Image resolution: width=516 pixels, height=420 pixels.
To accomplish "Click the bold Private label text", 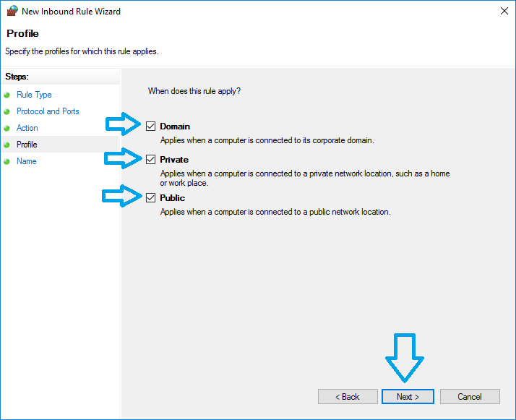I will coord(174,160).
